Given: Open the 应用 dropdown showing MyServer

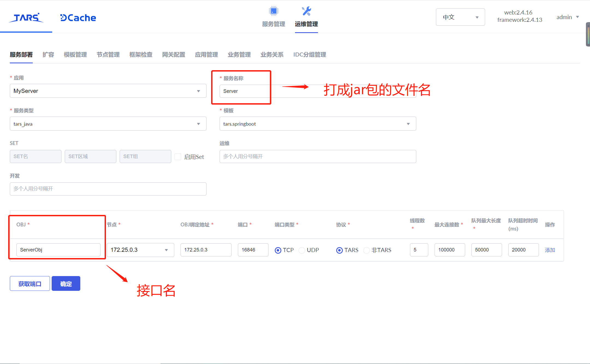Looking at the screenshot, I should pos(108,91).
